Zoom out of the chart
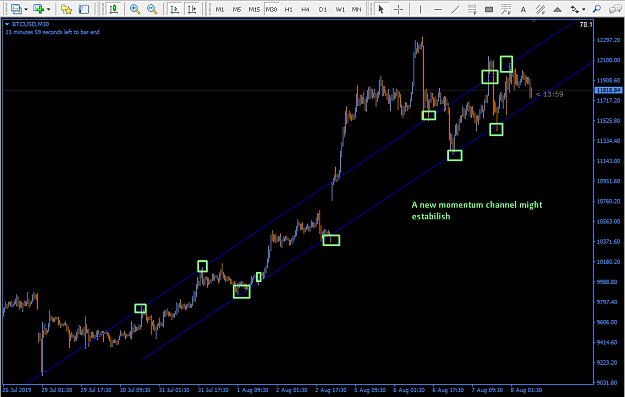 pyautogui.click(x=152, y=9)
